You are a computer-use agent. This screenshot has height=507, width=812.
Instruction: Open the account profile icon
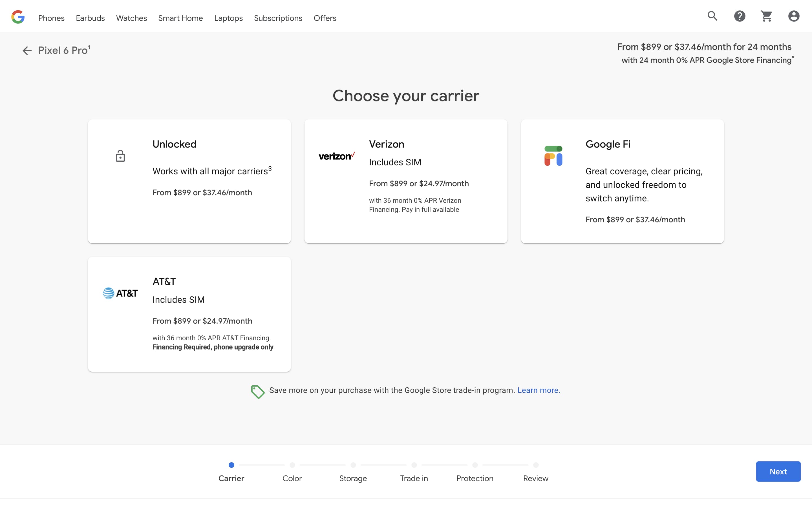(794, 16)
